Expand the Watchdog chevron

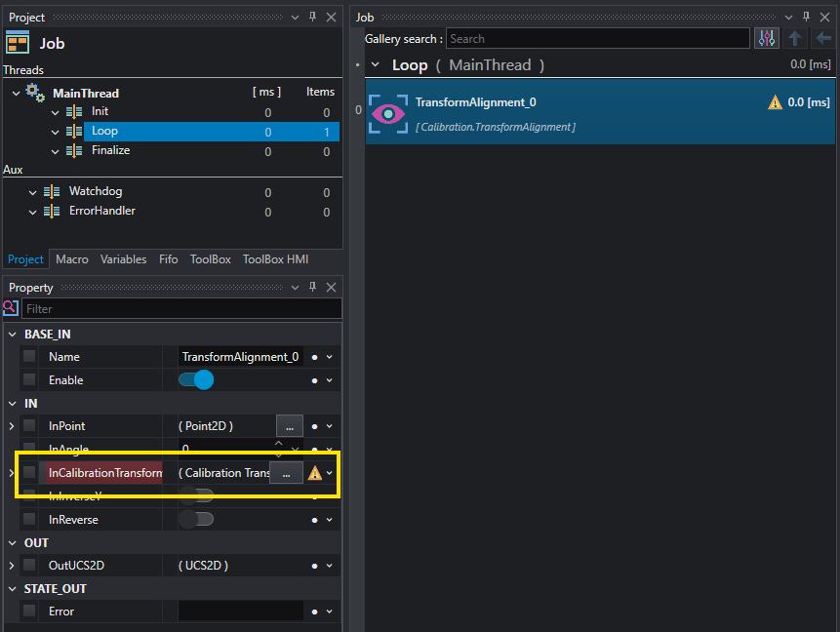[32, 192]
